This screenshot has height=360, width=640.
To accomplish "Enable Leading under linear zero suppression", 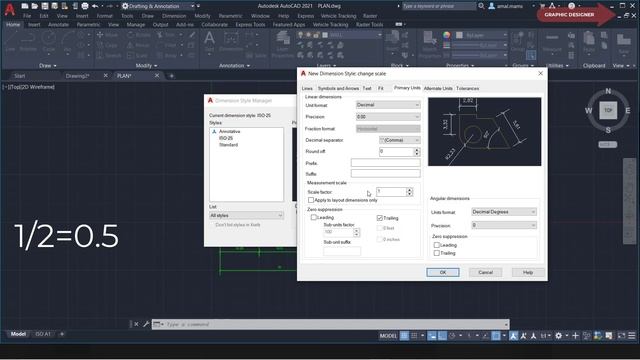I will coord(314,217).
